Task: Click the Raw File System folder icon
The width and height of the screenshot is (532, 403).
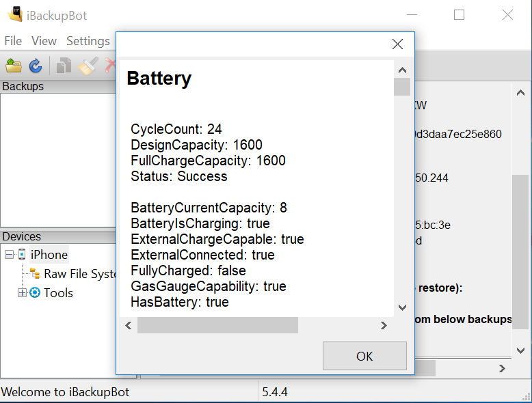Action: (x=35, y=273)
